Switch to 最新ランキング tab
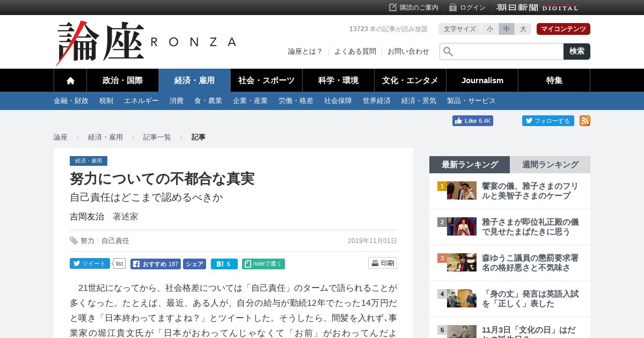644x338 pixels. coord(470,165)
